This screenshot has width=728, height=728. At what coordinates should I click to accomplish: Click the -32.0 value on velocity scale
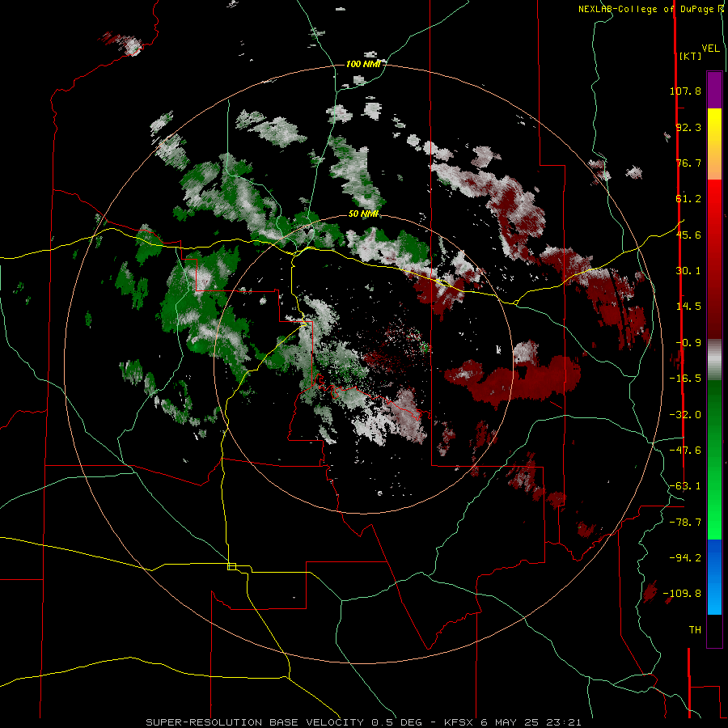(685, 415)
